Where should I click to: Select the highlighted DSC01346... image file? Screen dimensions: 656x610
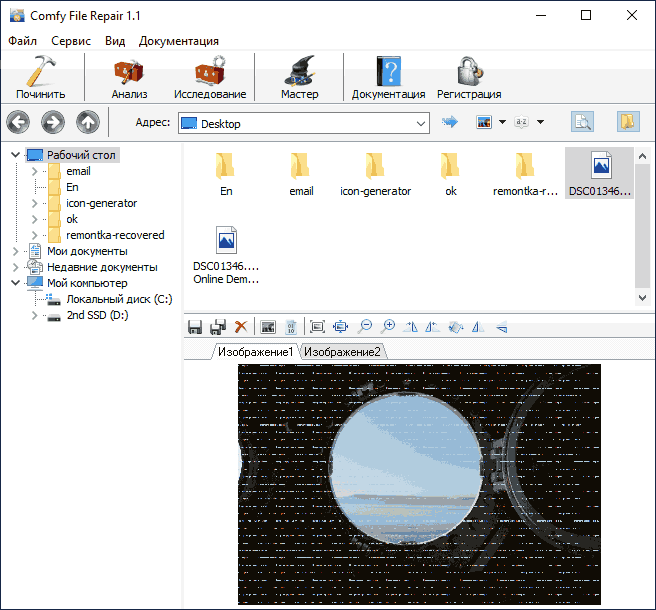[x=600, y=173]
